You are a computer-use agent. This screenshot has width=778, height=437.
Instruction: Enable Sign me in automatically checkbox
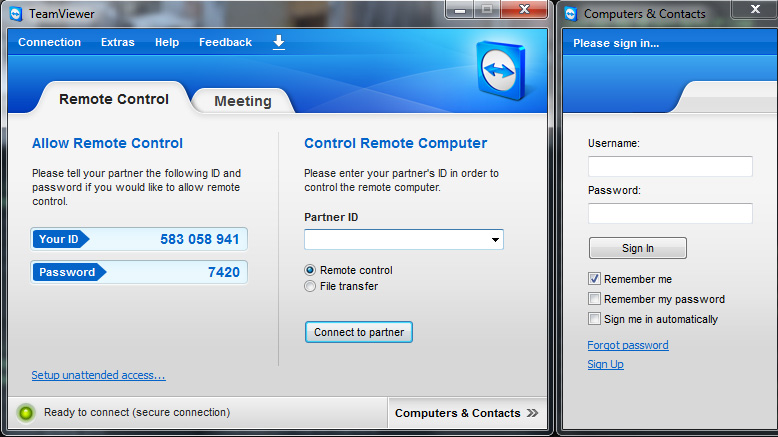pos(594,318)
